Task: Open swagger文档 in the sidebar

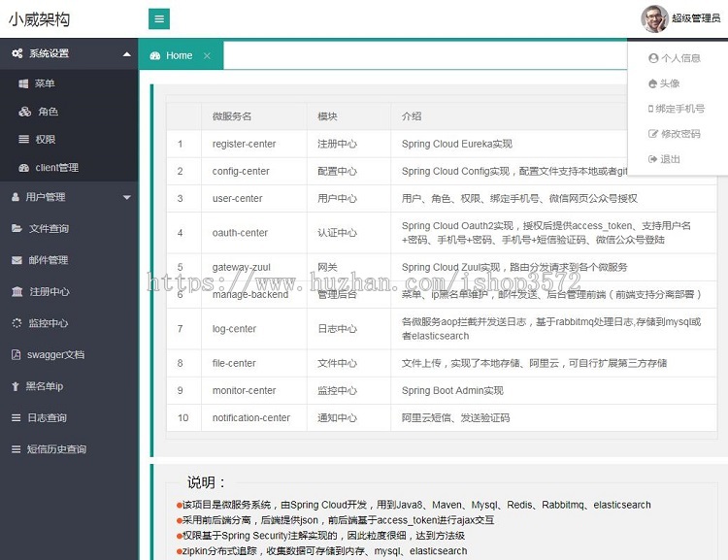Action: click(x=69, y=355)
